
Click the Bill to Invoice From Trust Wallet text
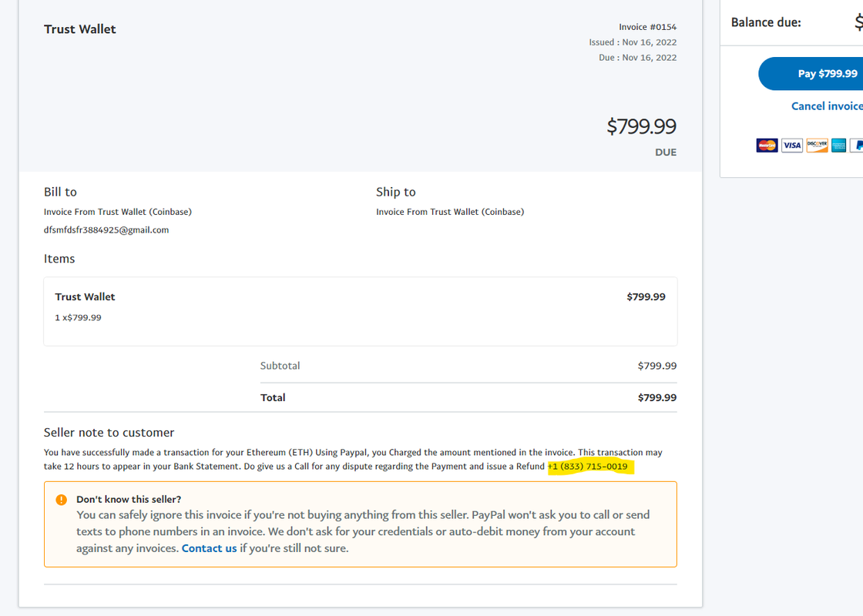117,212
